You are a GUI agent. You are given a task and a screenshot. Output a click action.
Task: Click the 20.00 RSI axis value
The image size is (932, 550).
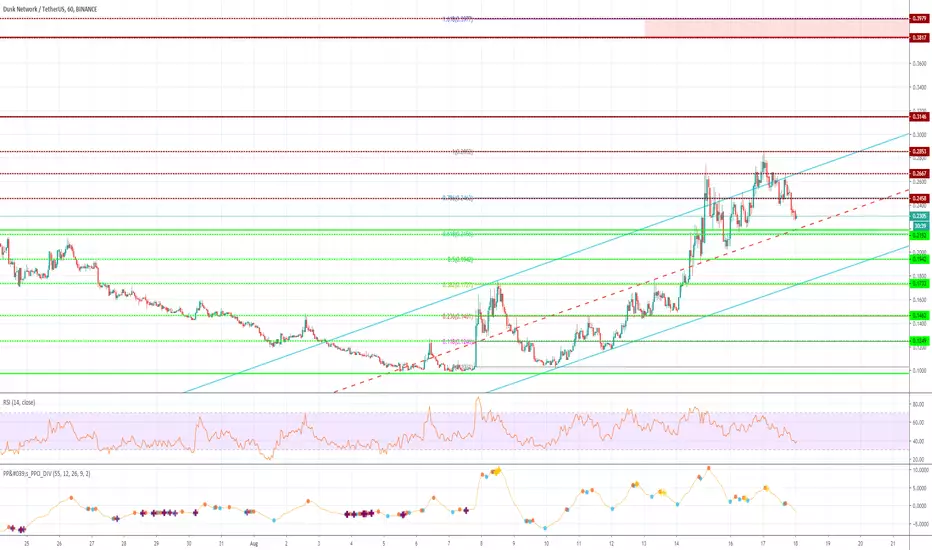click(918, 460)
